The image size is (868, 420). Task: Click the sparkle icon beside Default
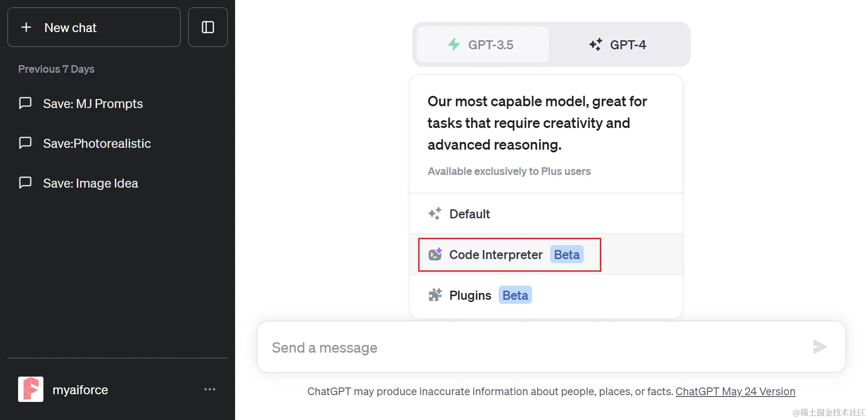pos(435,213)
